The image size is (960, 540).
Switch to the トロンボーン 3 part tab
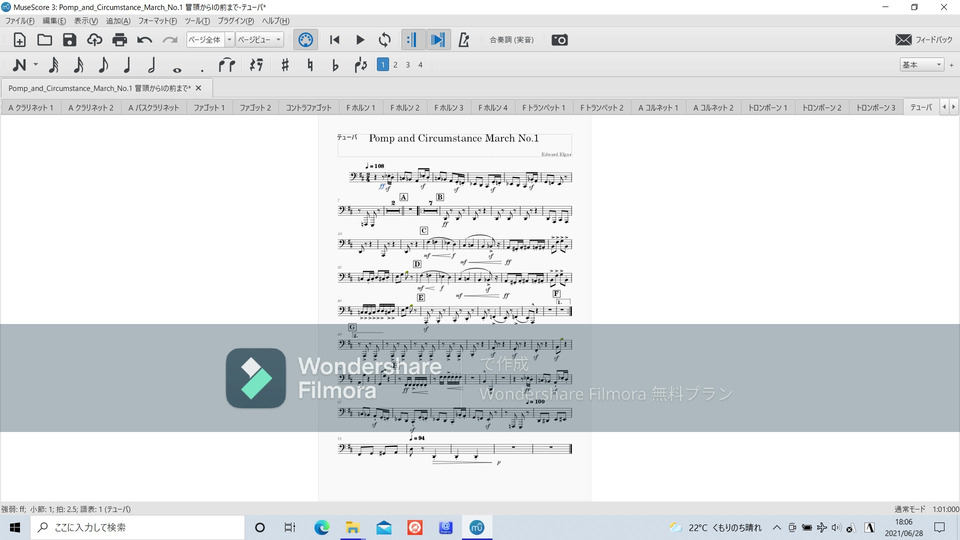[x=876, y=108]
